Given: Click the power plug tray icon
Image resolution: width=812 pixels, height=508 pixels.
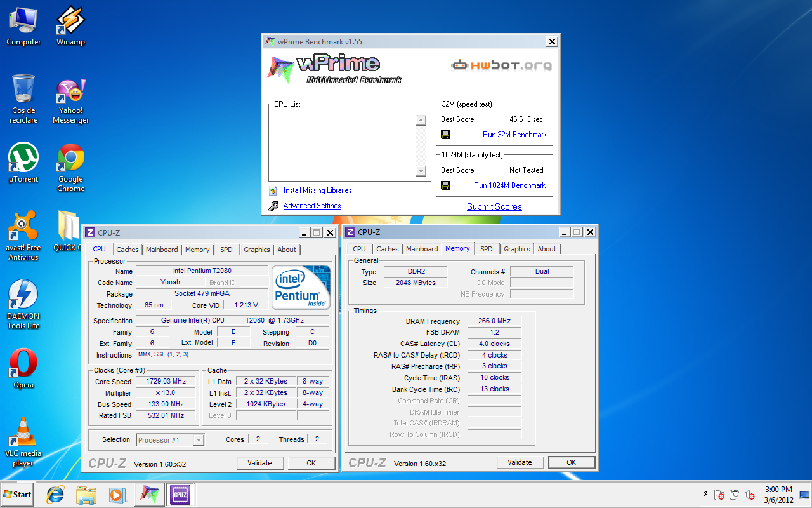Looking at the screenshot, I should (x=735, y=495).
